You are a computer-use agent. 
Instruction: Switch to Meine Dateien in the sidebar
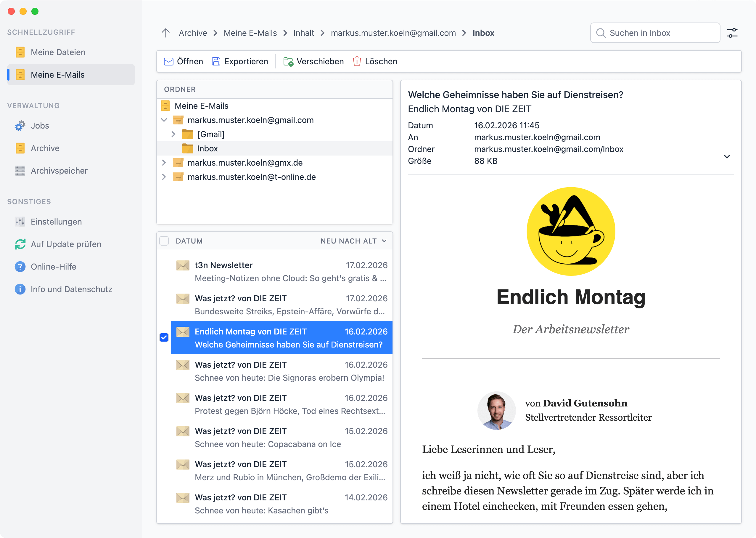pos(58,52)
